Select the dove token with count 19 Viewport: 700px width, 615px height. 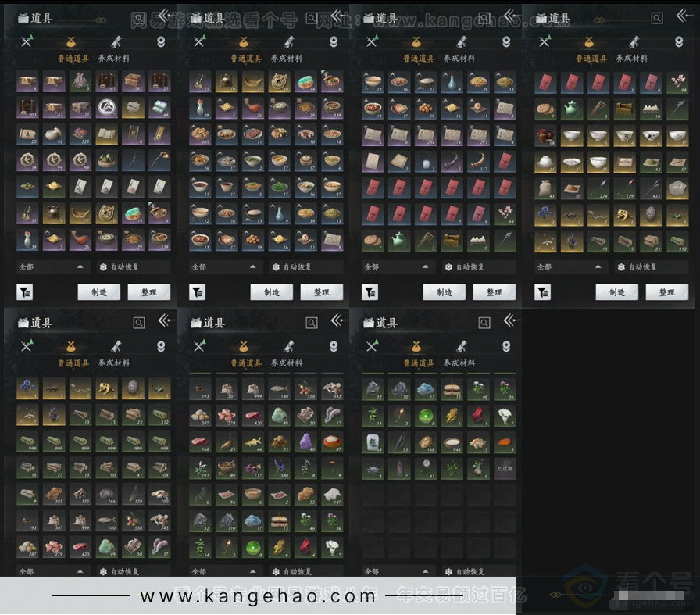tap(27, 161)
